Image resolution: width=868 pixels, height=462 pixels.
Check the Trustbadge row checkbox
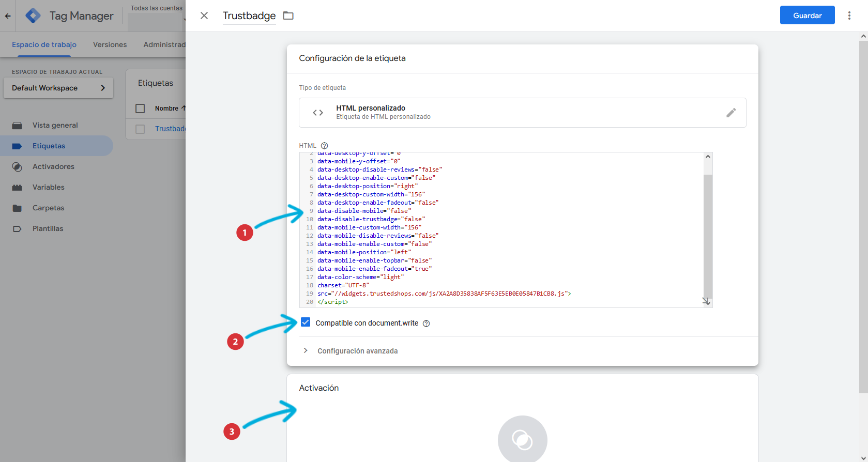click(140, 129)
